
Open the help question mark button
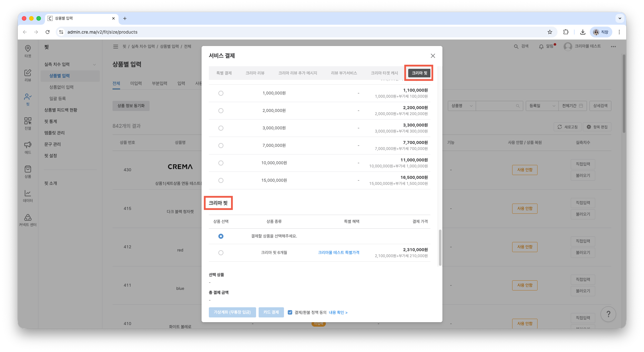coord(608,314)
